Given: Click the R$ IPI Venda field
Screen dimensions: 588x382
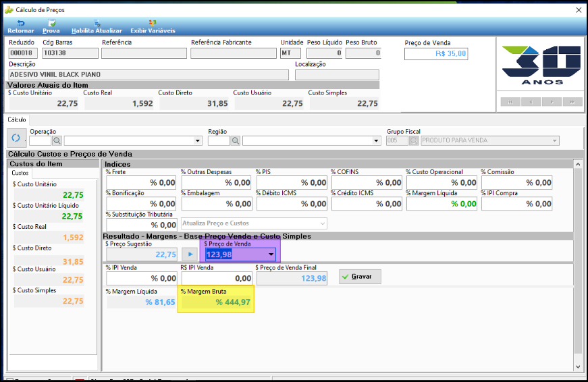Looking at the screenshot, I should pyautogui.click(x=217, y=278).
